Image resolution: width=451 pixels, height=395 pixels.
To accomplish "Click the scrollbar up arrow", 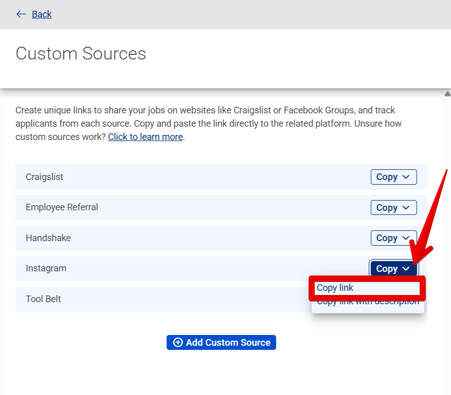I will [447, 94].
